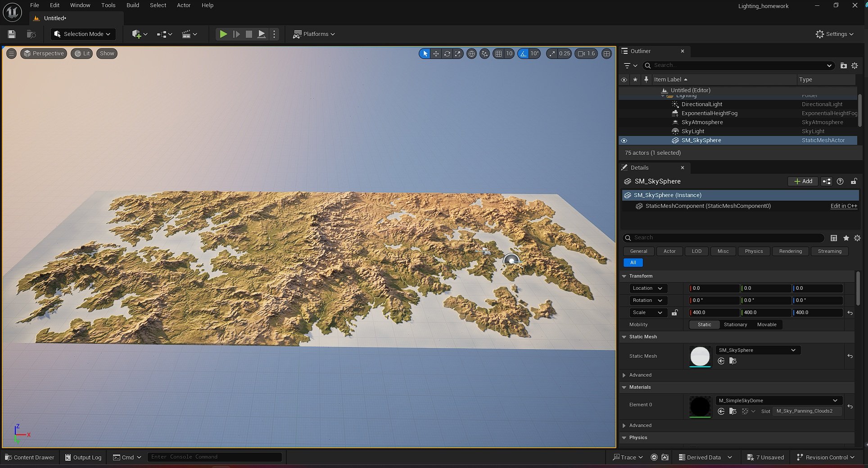Toggle visibility of SM_SkySphere actor
868x468 pixels.
[624, 140]
